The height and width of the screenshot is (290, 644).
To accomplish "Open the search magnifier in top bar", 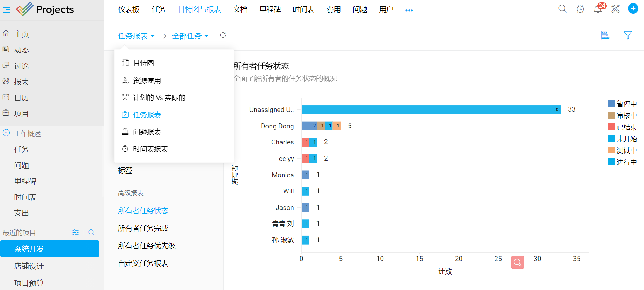I will click(x=562, y=9).
